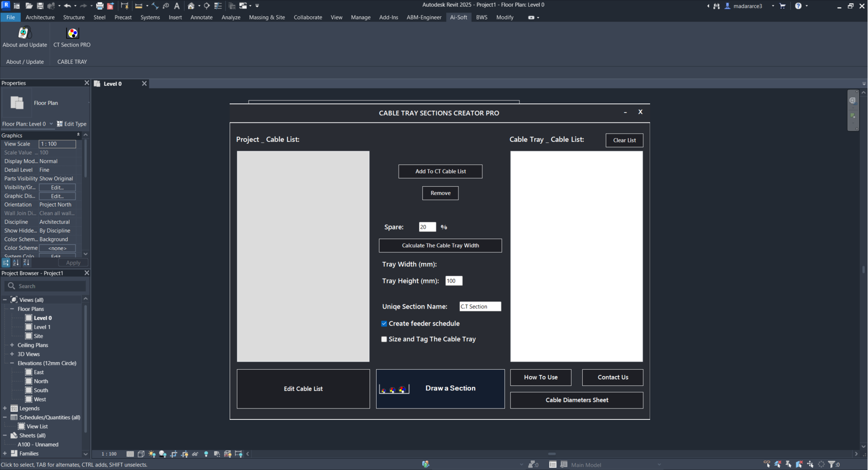Open the About and Update ribbon tool

[x=24, y=37]
